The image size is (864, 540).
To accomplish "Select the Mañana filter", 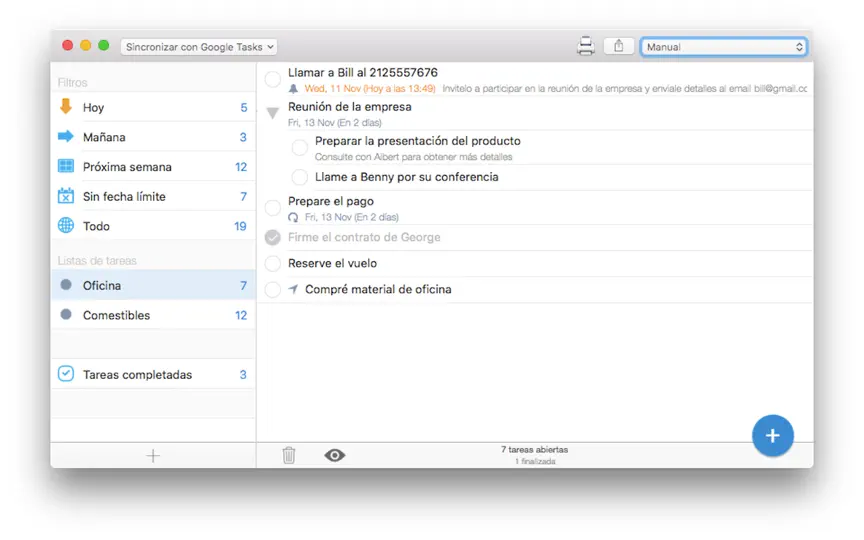I will (153, 137).
